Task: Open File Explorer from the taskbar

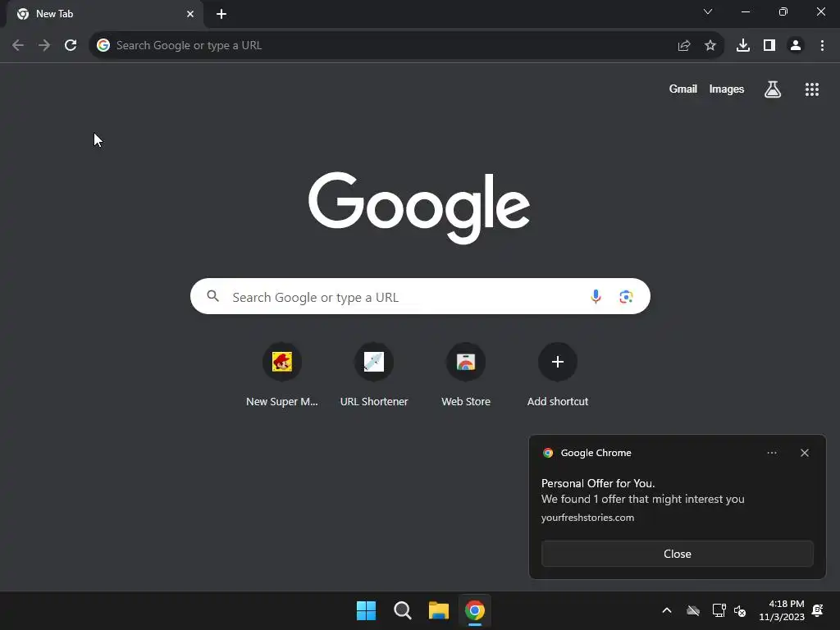Action: coord(439,610)
